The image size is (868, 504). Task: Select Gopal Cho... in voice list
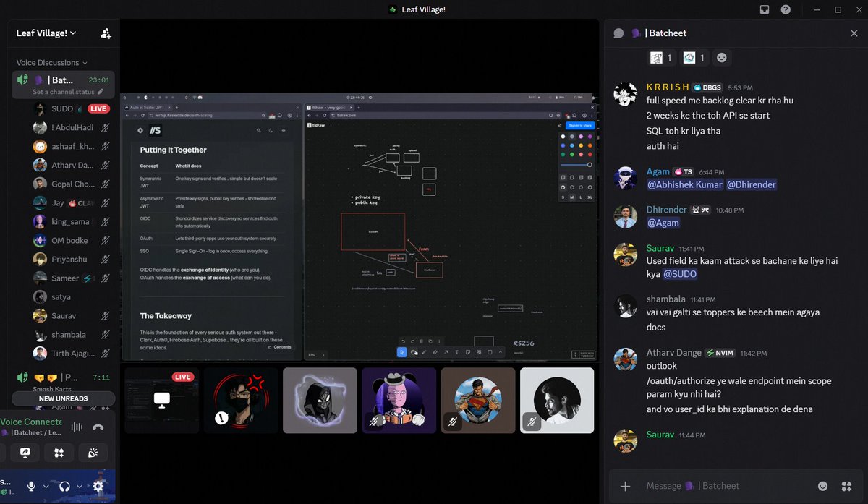[71, 184]
